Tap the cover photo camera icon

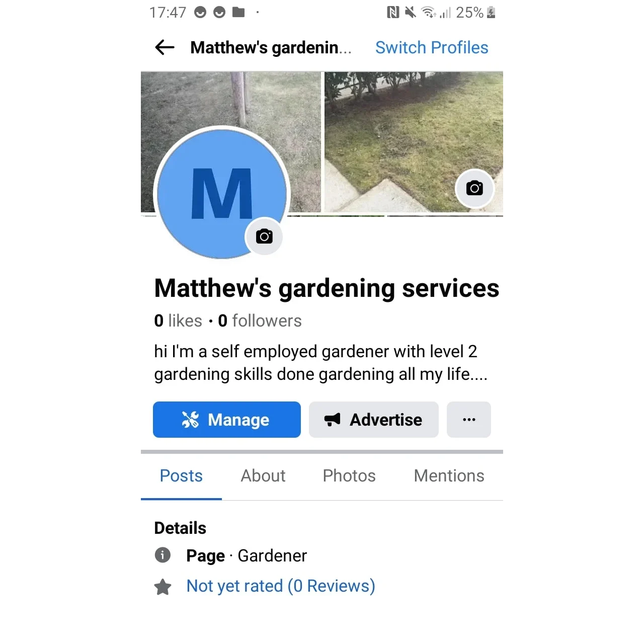[x=474, y=188]
